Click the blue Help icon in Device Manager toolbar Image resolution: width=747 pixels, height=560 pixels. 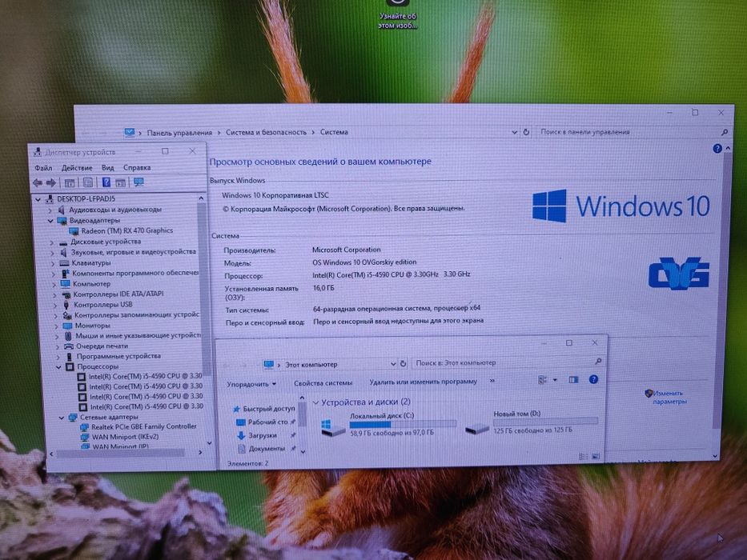[x=106, y=182]
